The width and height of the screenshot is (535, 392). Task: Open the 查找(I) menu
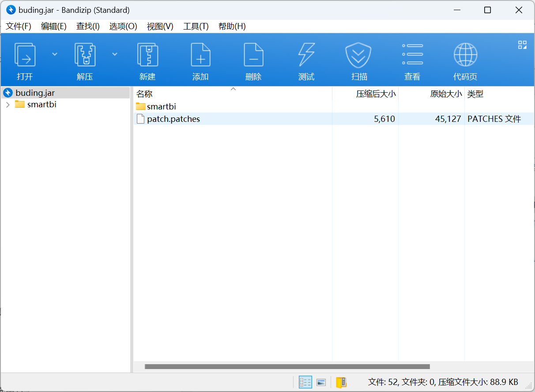point(88,26)
